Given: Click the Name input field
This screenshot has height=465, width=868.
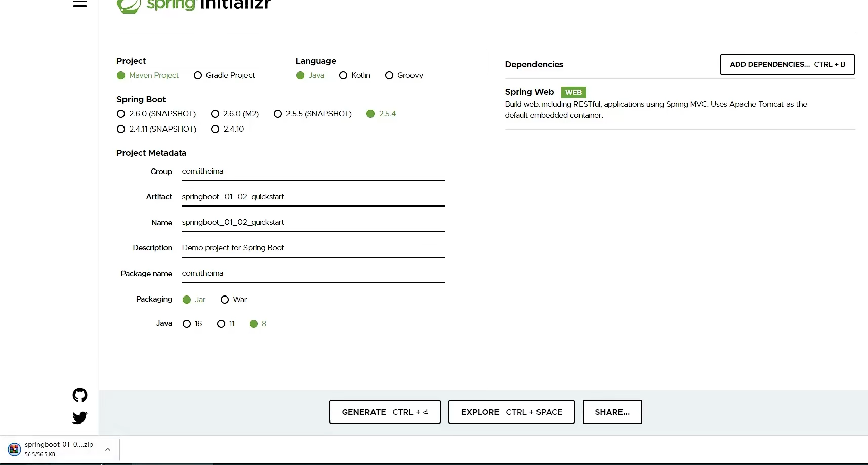Looking at the screenshot, I should (x=314, y=222).
